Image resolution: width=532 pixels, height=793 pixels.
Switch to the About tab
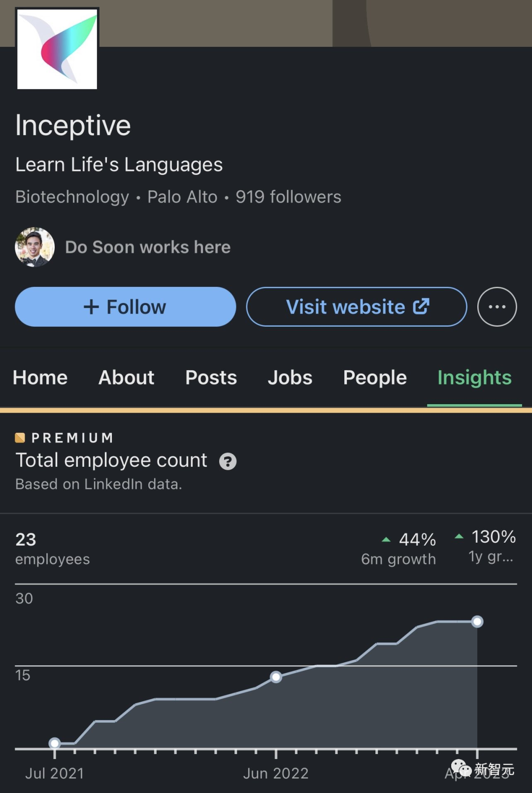[x=127, y=378]
